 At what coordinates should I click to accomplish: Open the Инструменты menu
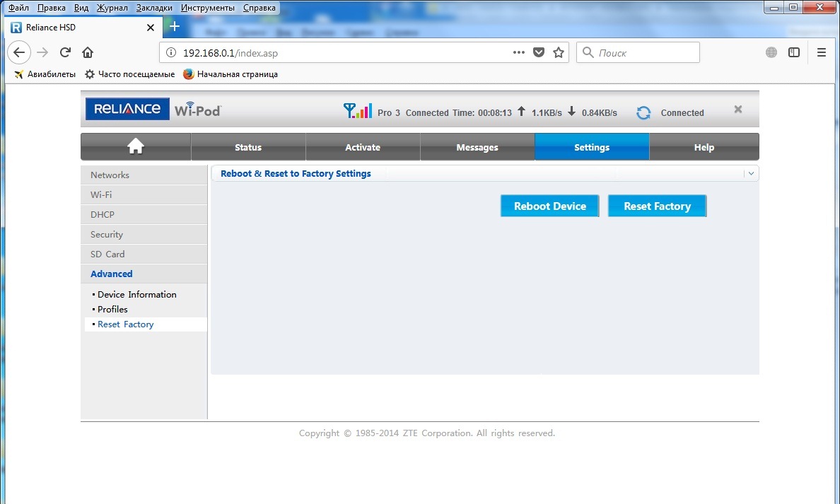208,8
